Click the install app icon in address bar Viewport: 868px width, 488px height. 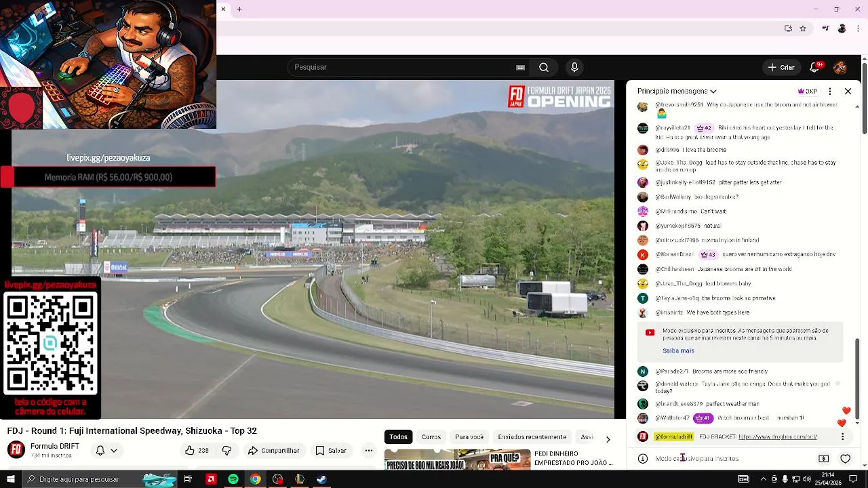point(788,28)
